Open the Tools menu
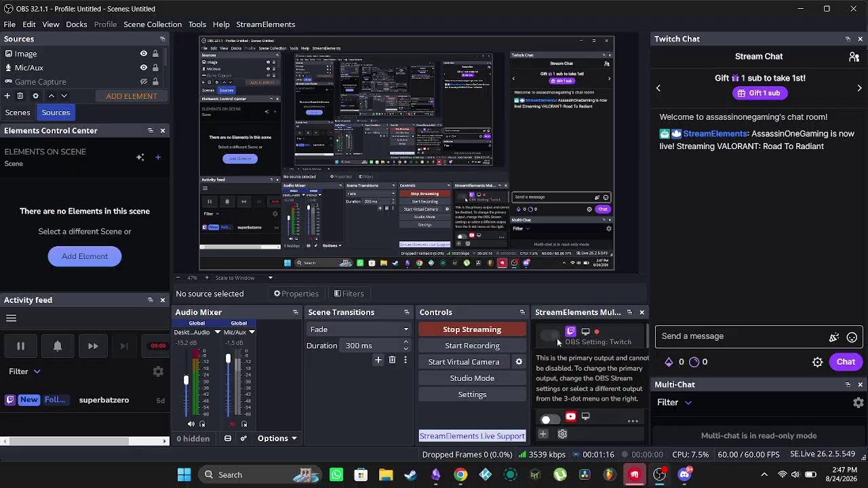Viewport: 868px width, 488px height. [x=197, y=24]
